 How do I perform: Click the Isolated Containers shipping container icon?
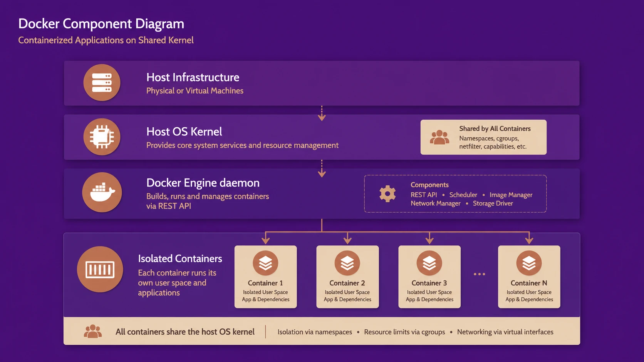[x=100, y=269]
